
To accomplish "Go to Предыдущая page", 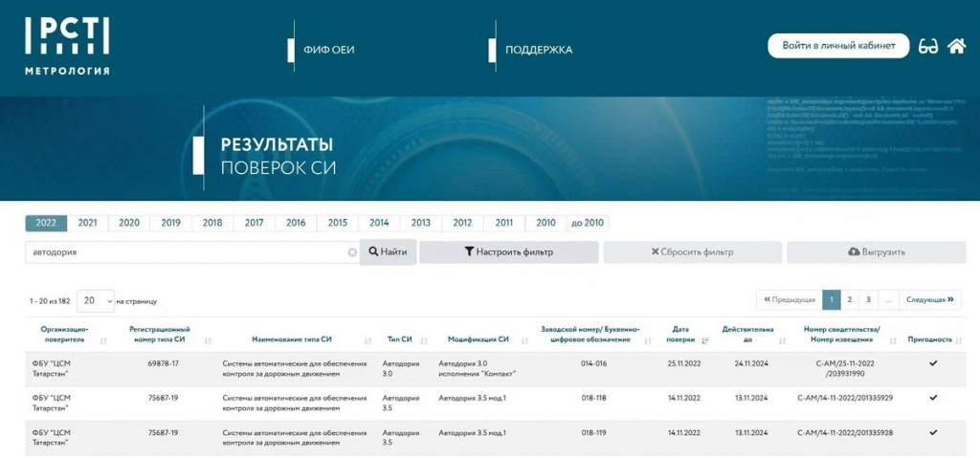I will pos(790,300).
